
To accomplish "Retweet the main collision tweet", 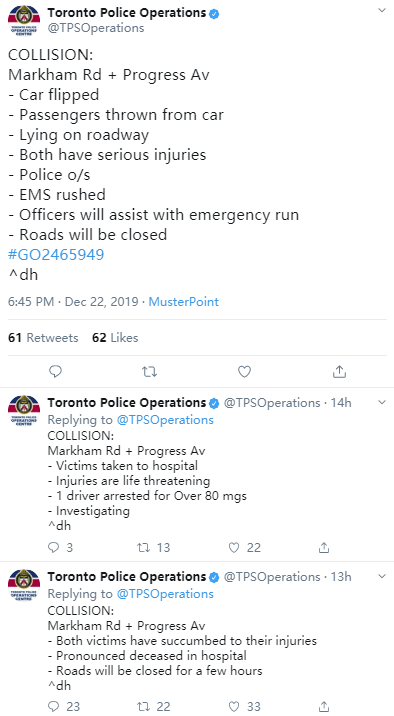I will 149,372.
